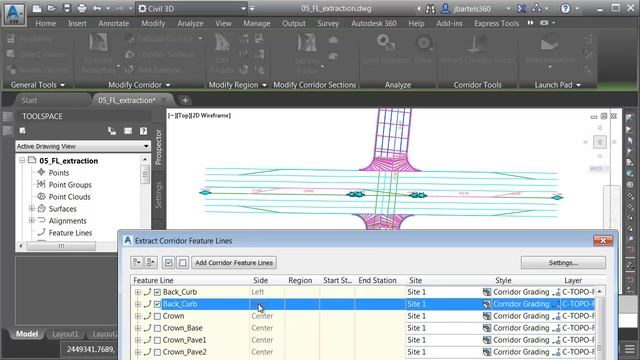Viewport: 640px width, 360px height.
Task: Click the Save icon in quick access toolbar
Action: (67, 8)
